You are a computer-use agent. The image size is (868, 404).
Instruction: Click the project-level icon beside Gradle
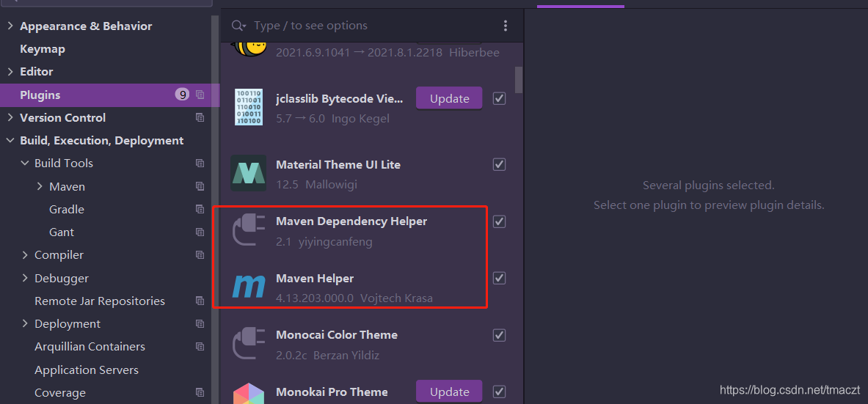[200, 209]
